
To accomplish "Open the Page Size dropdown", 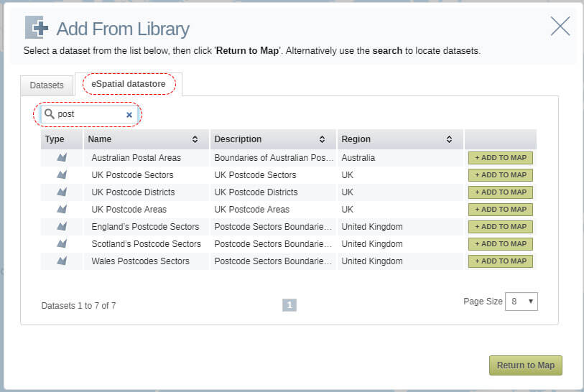I will pos(522,302).
